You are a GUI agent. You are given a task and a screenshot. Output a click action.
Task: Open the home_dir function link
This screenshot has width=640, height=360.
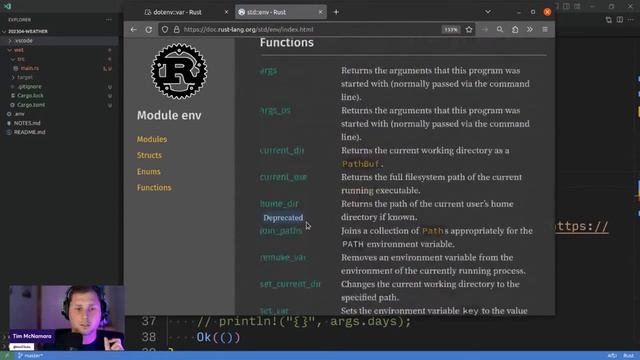coord(279,203)
